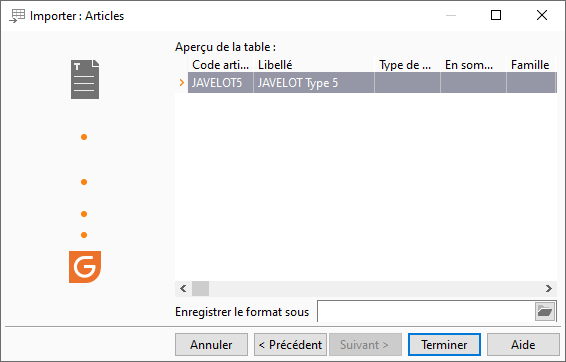Image resolution: width=566 pixels, height=362 pixels.
Task: Click the horizontal scrollbar thumb
Action: (200, 288)
